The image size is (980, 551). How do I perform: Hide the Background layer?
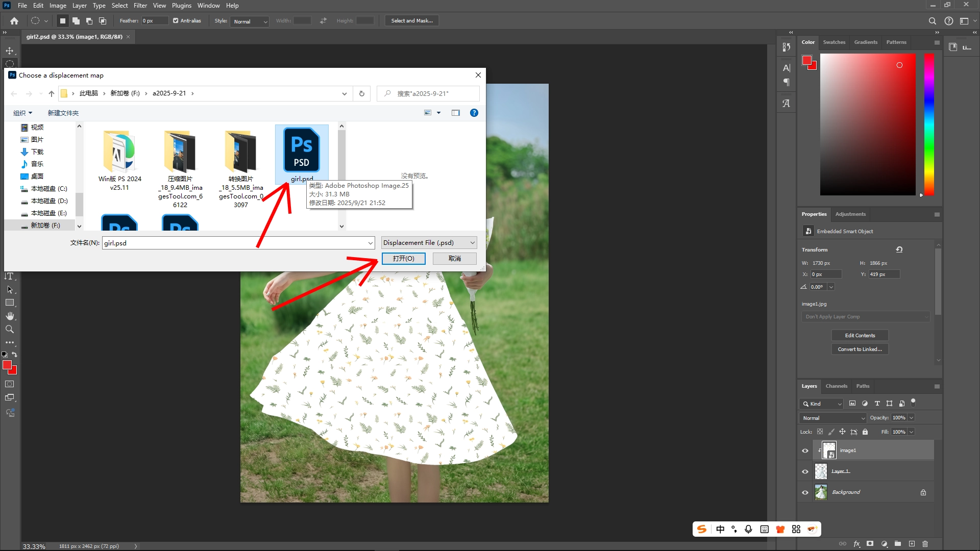click(x=805, y=492)
